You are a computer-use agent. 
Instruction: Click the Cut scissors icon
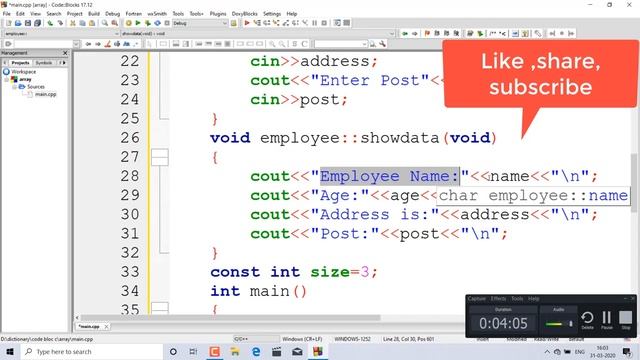73,23
